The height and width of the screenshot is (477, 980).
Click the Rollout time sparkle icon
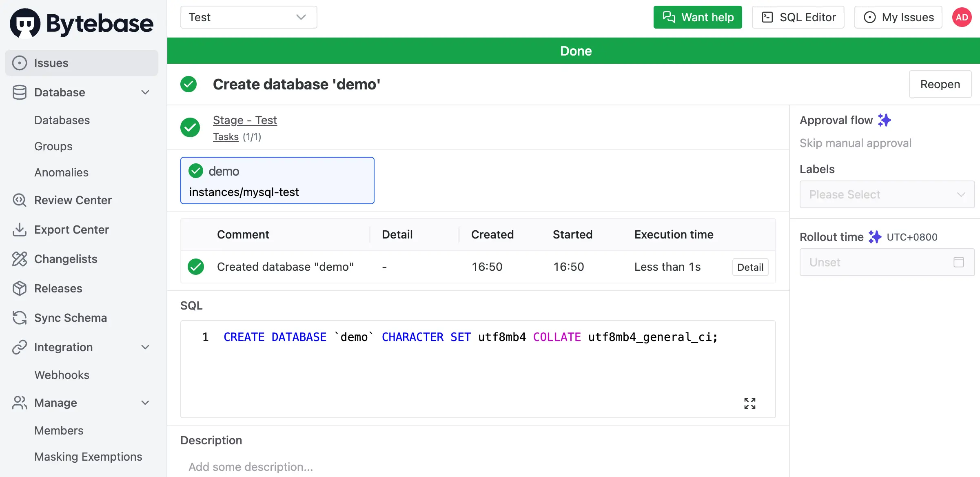click(875, 237)
